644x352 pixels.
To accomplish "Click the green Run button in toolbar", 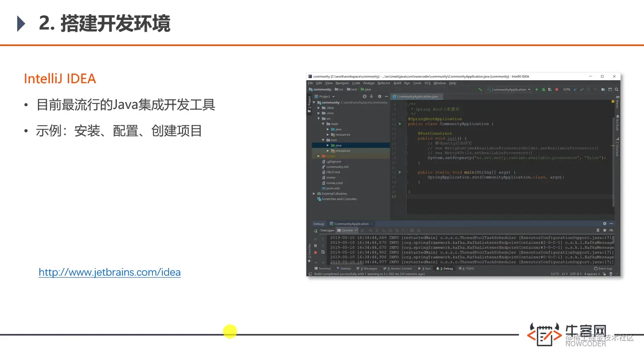I will [537, 89].
